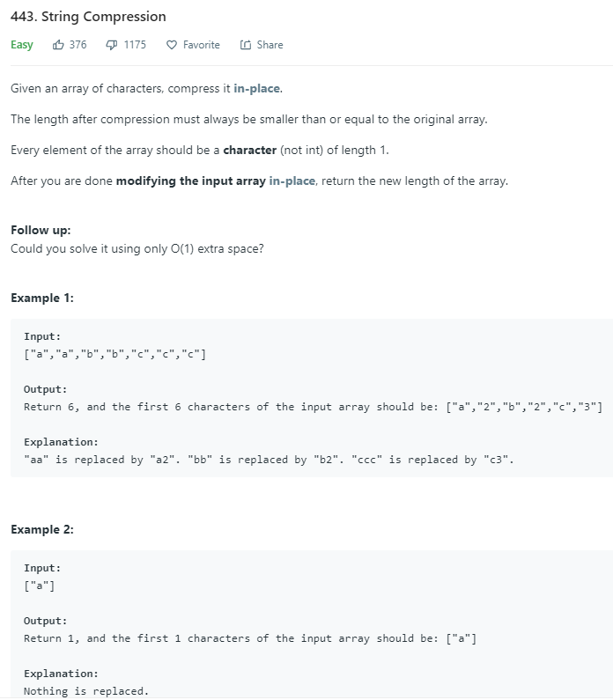Click the Example 1 output return line
Image resolution: width=613 pixels, height=700 pixels.
point(313,407)
